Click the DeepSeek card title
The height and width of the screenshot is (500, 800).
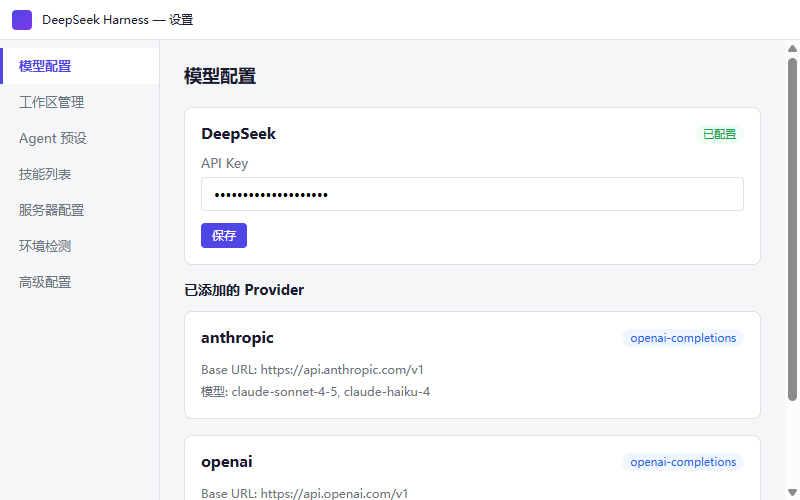238,134
